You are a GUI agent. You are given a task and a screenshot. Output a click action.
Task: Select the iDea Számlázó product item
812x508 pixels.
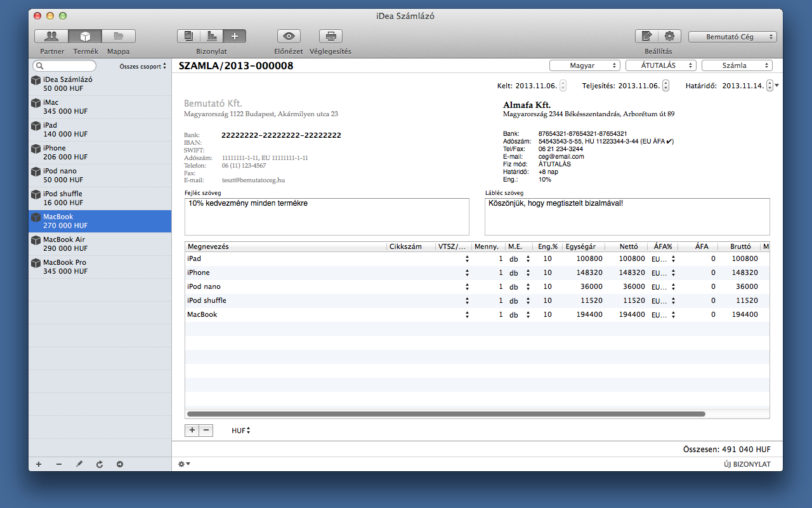click(100, 84)
